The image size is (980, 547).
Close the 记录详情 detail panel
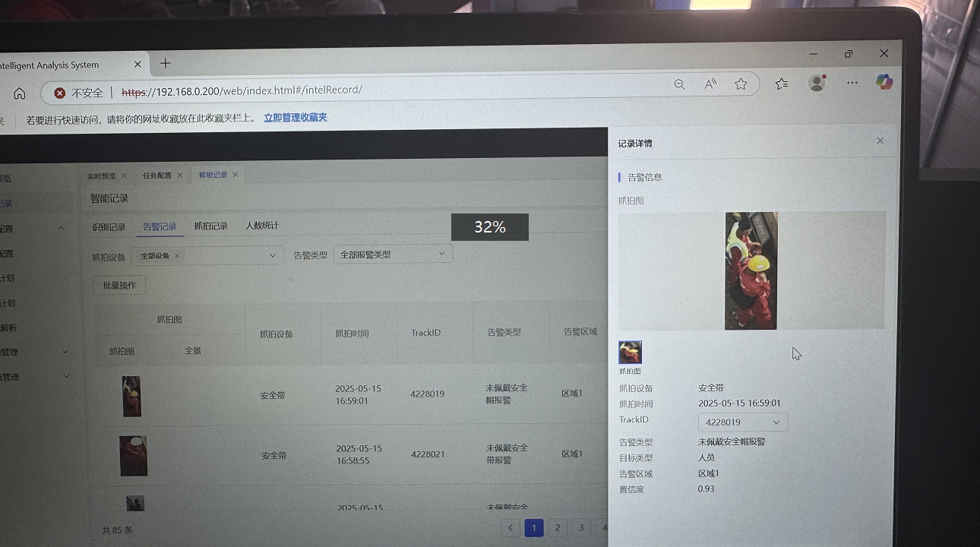[x=880, y=141]
